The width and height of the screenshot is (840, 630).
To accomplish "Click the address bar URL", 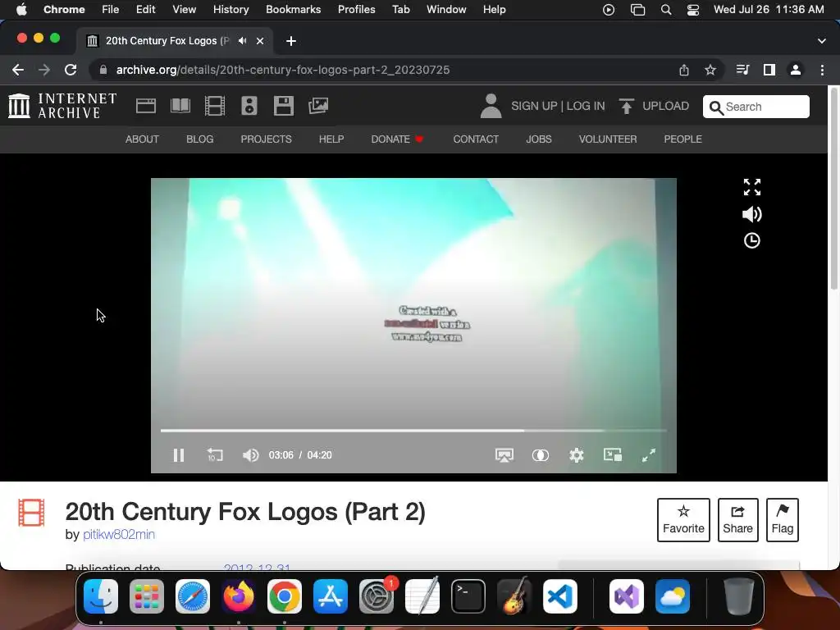I will pyautogui.click(x=283, y=70).
